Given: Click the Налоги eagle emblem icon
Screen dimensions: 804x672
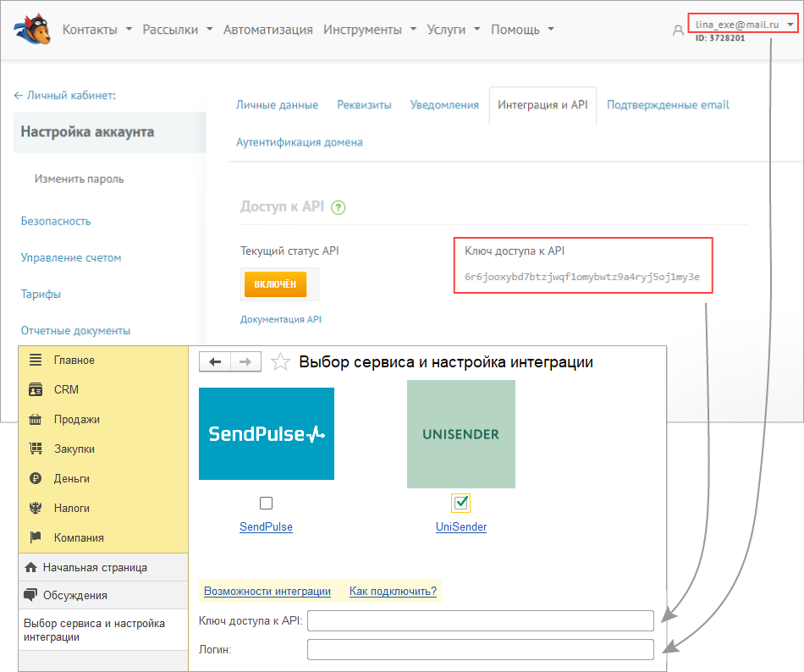Looking at the screenshot, I should pyautogui.click(x=36, y=508).
